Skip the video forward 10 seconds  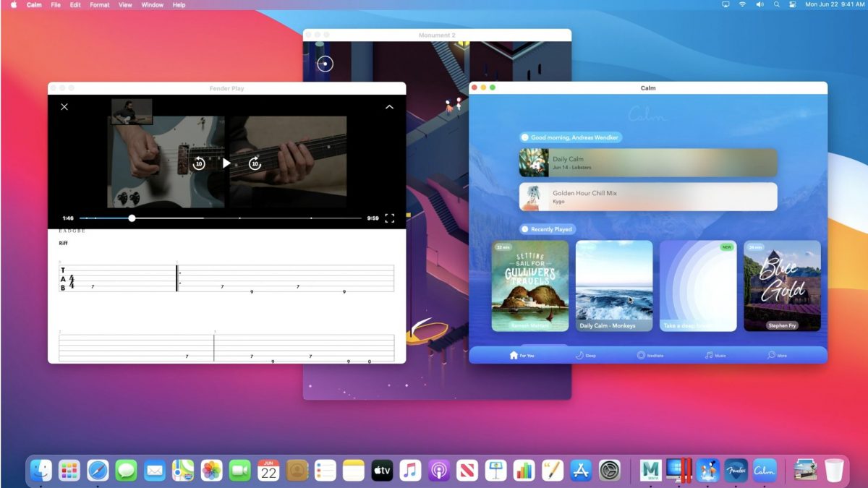(254, 163)
